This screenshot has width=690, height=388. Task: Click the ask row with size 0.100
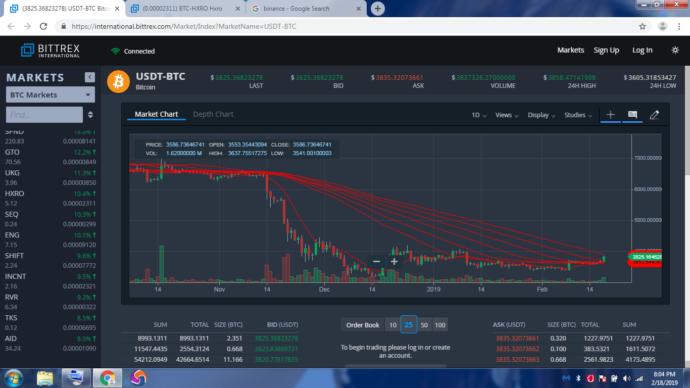tap(576, 349)
